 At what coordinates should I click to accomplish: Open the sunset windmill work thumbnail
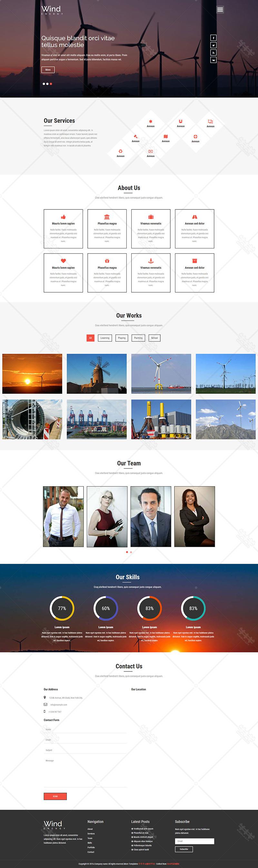(x=32, y=374)
